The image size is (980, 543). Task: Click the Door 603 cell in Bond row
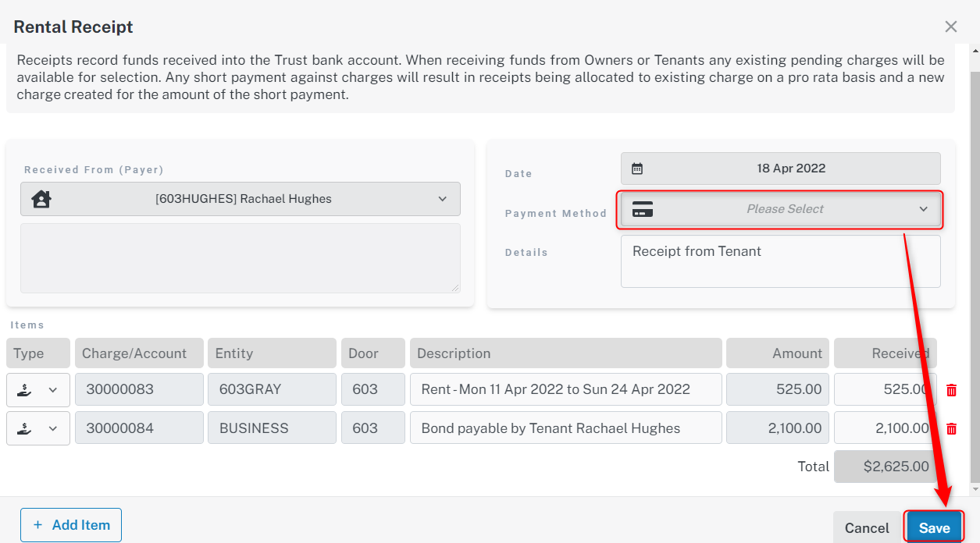373,428
